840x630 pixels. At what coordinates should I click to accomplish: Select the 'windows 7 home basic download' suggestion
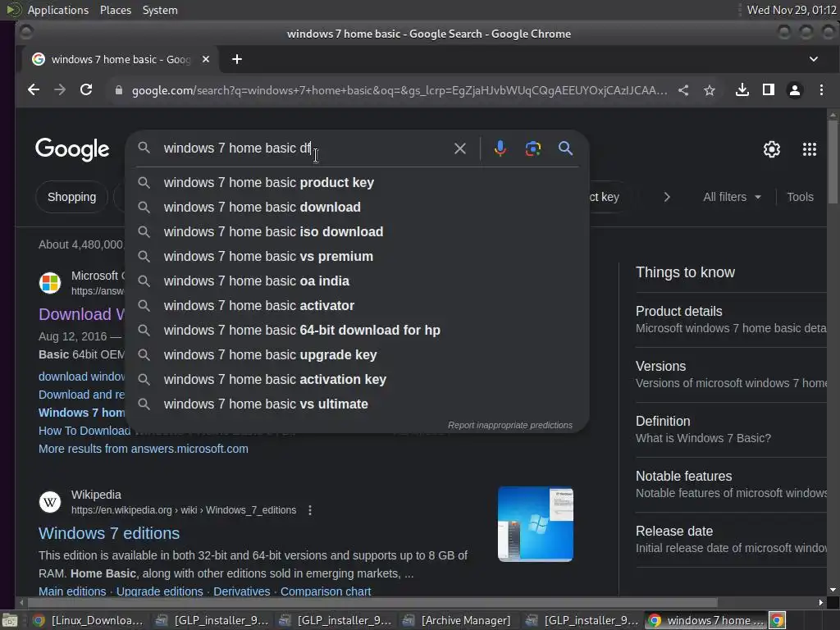357,208
